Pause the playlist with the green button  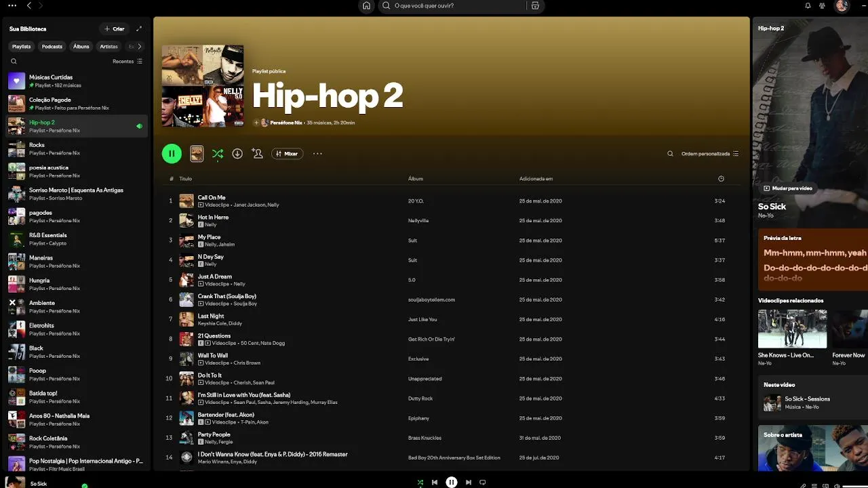click(x=172, y=154)
